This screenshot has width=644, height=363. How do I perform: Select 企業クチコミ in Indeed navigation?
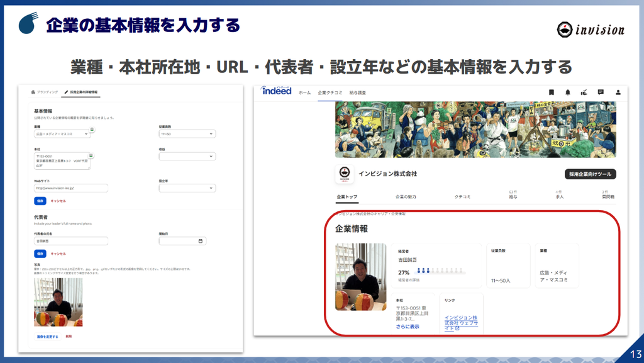[x=330, y=93]
